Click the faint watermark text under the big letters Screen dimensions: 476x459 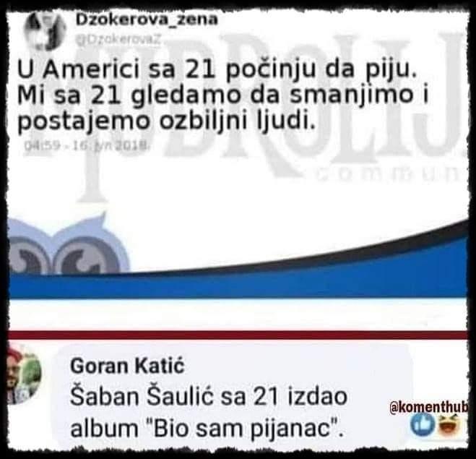coord(388,174)
